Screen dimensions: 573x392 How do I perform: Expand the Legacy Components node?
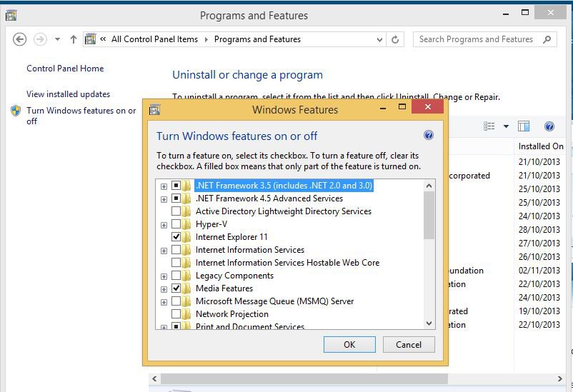(x=164, y=276)
